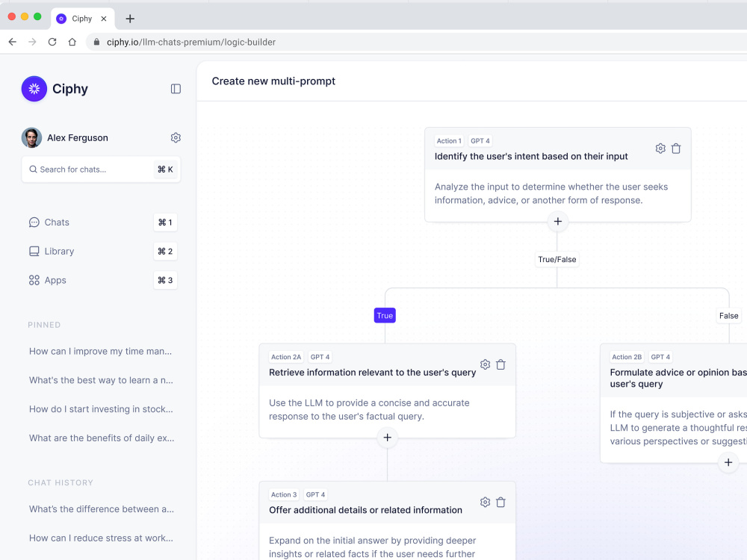
Task: Open settings gear on Action 2A card
Action: pos(485,365)
